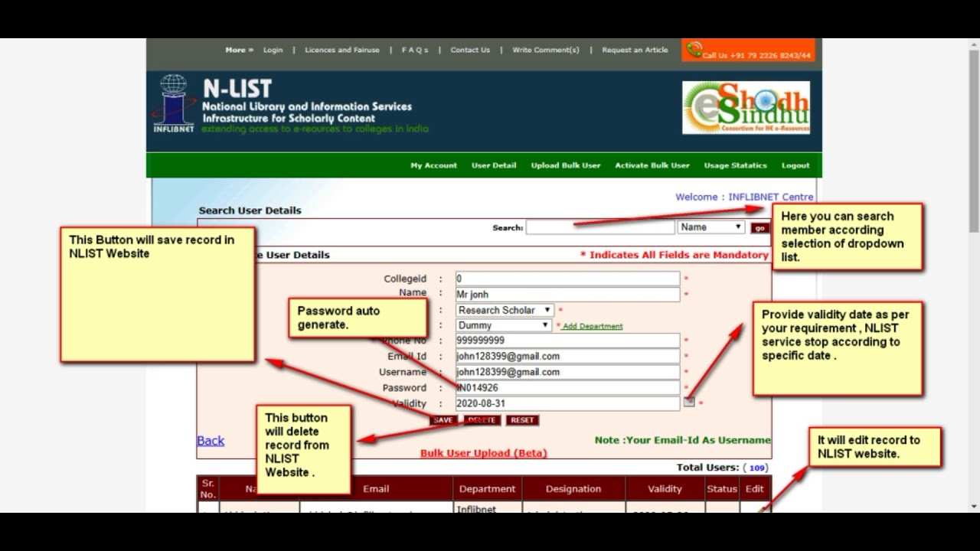980x551 pixels.
Task: Click the Call Us phone banner
Action: point(748,51)
